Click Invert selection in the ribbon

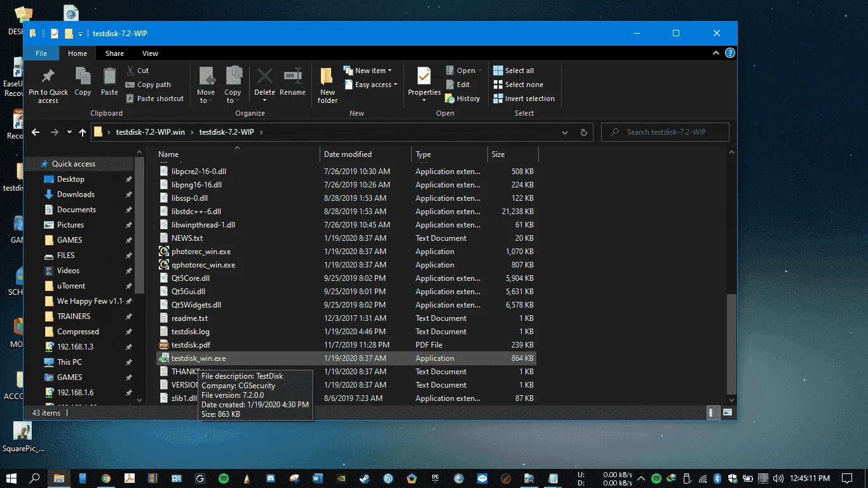[x=524, y=98]
